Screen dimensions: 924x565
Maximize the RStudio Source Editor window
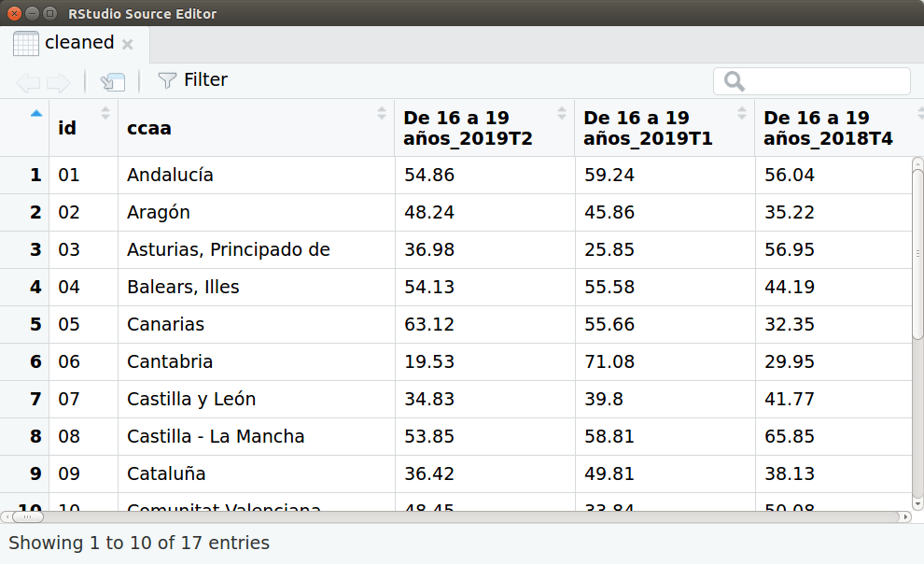tap(49, 13)
